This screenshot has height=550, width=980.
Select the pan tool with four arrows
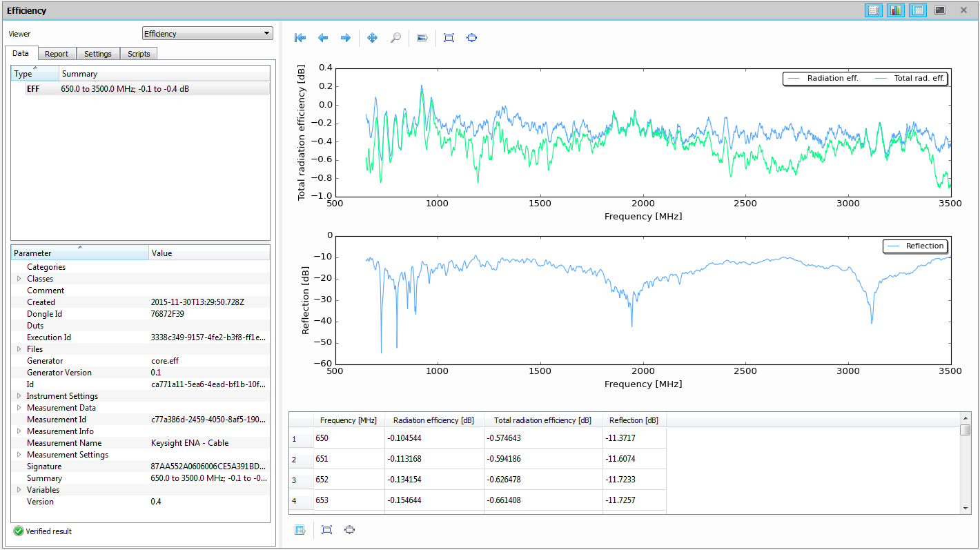(373, 38)
